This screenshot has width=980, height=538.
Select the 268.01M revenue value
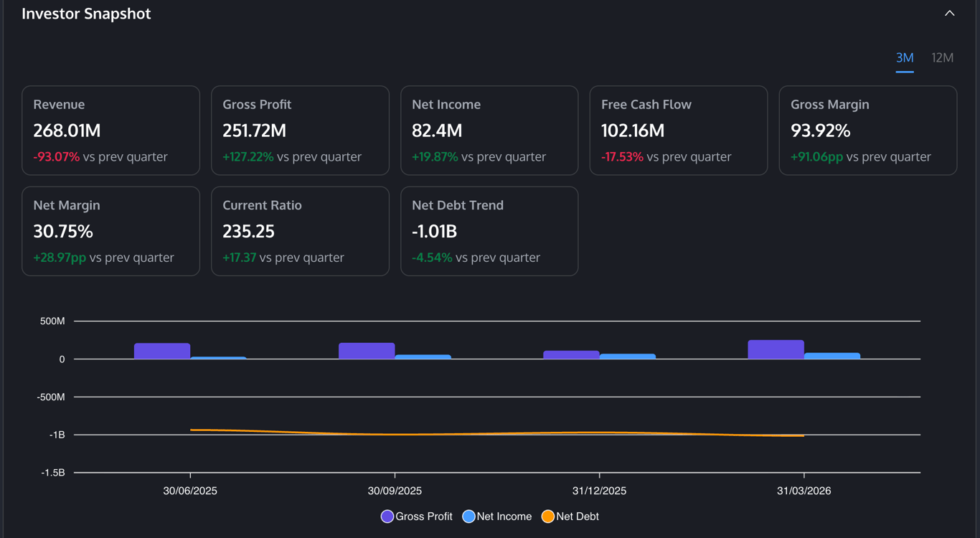point(67,131)
